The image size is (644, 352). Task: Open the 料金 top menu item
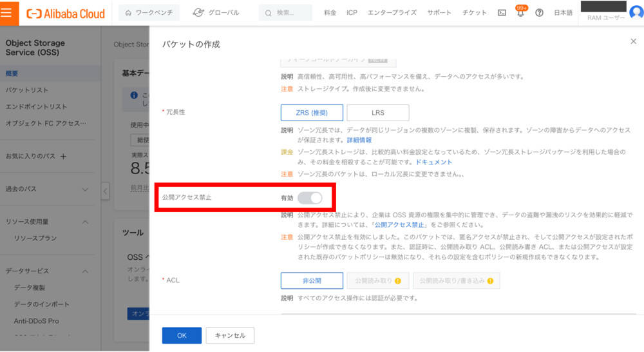click(330, 13)
